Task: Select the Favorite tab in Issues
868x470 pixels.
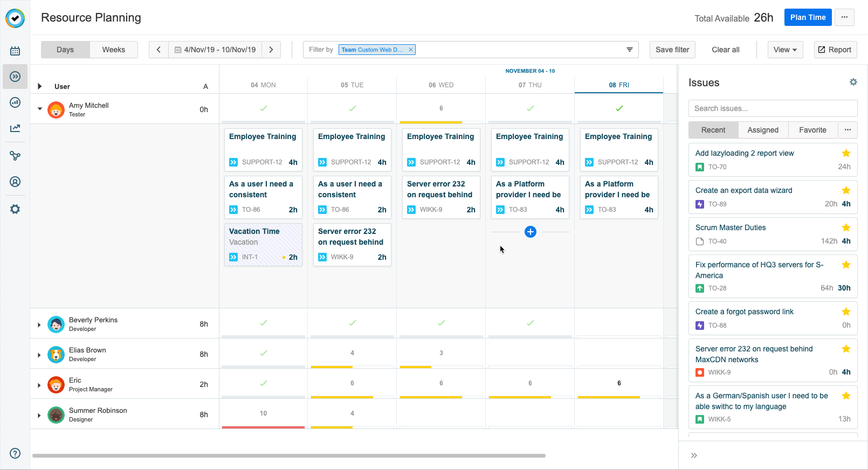Action: point(812,130)
